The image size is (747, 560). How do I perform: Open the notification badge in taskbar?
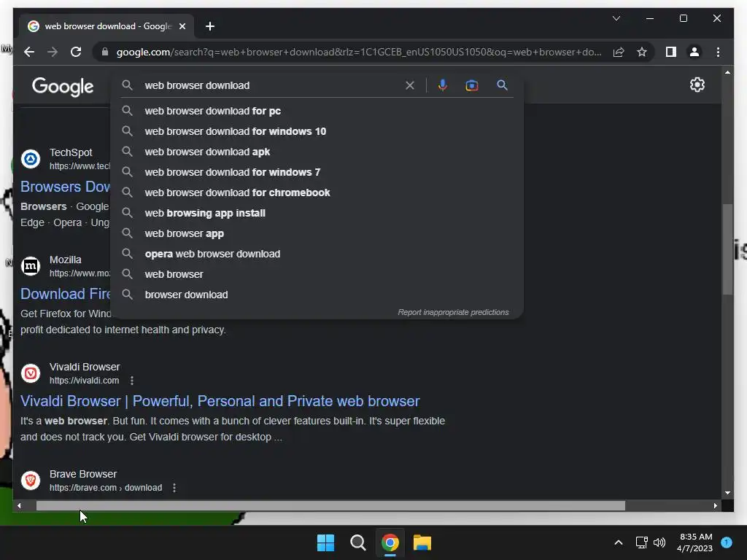coord(727,542)
